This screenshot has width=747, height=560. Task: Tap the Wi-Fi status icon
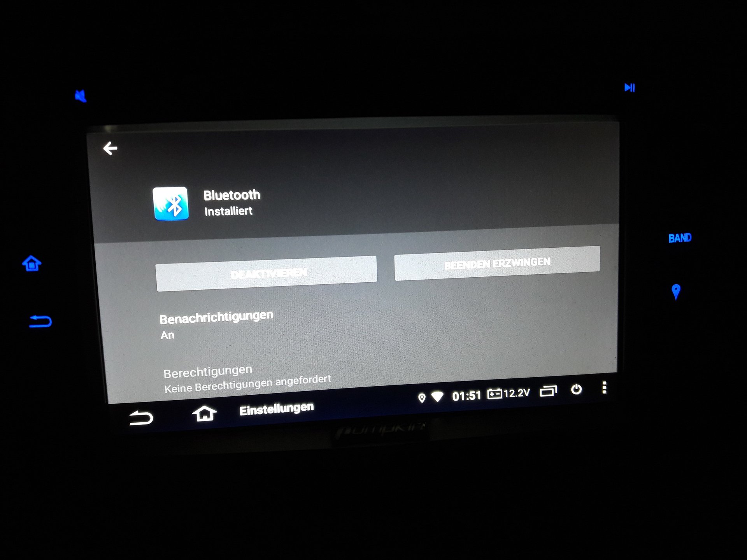(x=437, y=397)
